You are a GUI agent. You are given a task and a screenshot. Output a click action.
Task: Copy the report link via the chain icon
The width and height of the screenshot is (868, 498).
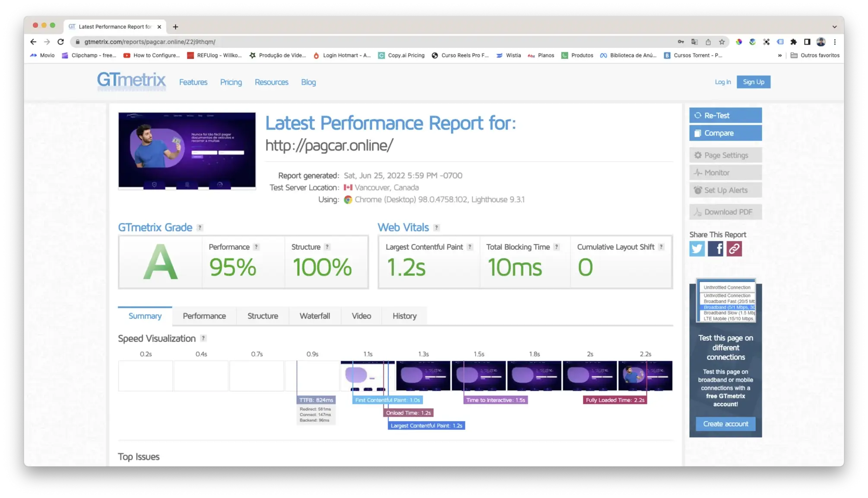734,249
